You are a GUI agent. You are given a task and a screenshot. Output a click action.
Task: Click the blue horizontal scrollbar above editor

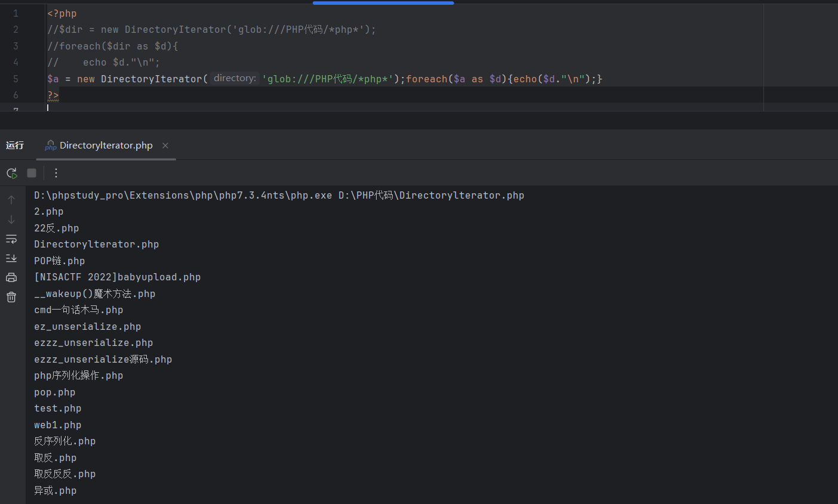click(x=383, y=2)
